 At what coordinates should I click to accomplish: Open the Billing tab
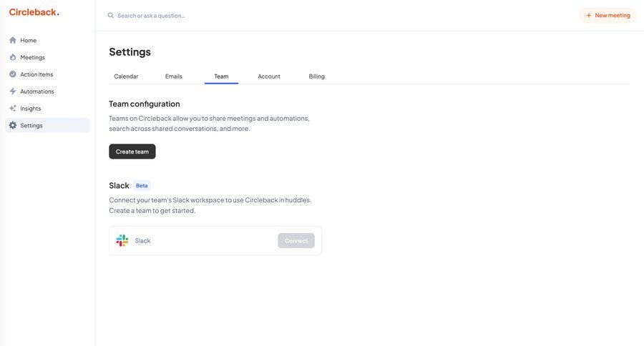[x=316, y=76]
